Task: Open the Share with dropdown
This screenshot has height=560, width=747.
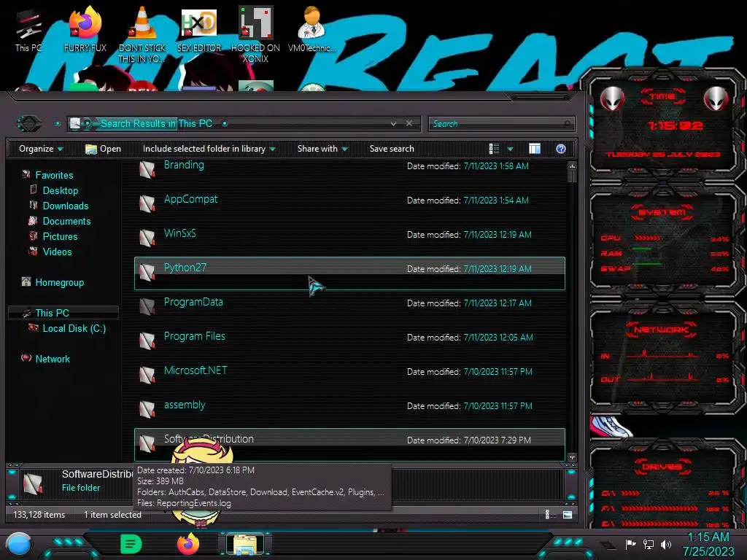Action: (x=322, y=149)
